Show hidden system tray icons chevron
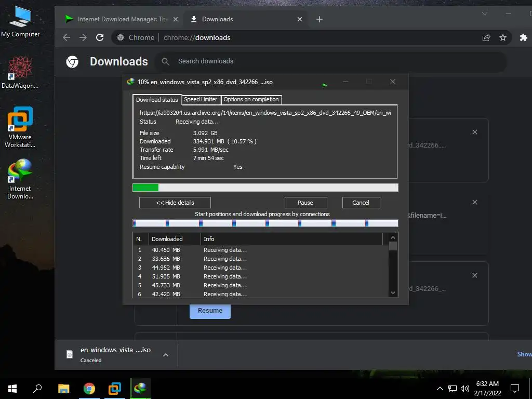532x399 pixels. tap(440, 389)
